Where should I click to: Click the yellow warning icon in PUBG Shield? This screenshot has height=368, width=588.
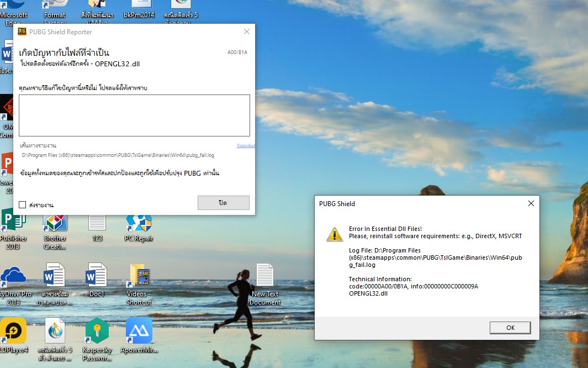coord(334,234)
